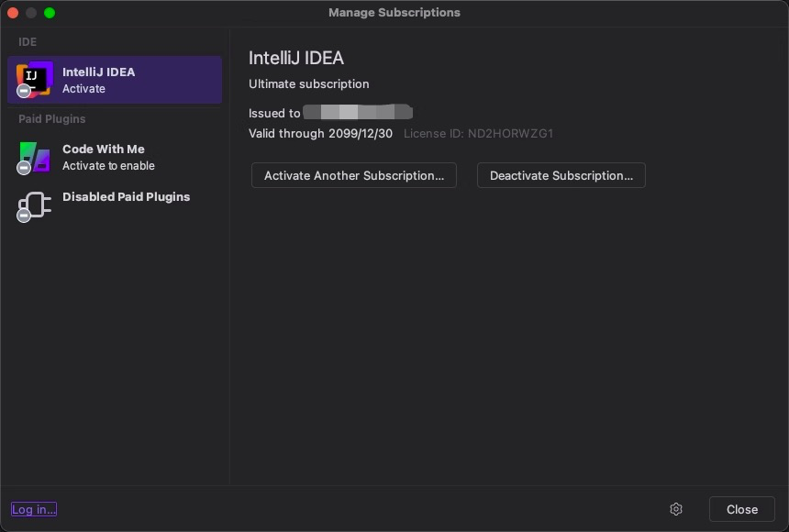
Task: Minimize window with the yellow button
Action: [31, 13]
